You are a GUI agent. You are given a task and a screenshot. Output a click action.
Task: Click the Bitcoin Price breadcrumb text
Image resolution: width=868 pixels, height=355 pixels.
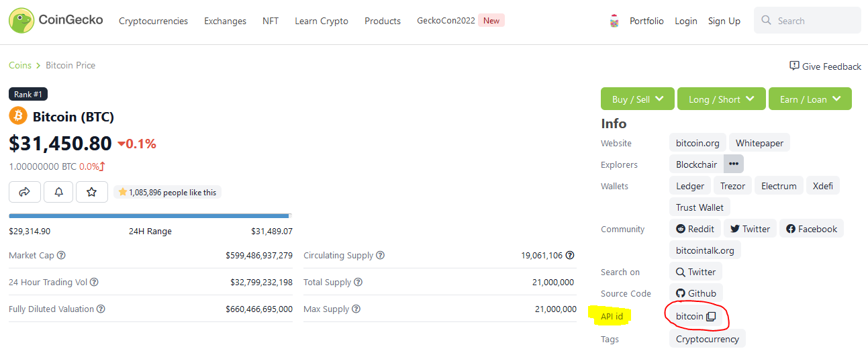[70, 65]
